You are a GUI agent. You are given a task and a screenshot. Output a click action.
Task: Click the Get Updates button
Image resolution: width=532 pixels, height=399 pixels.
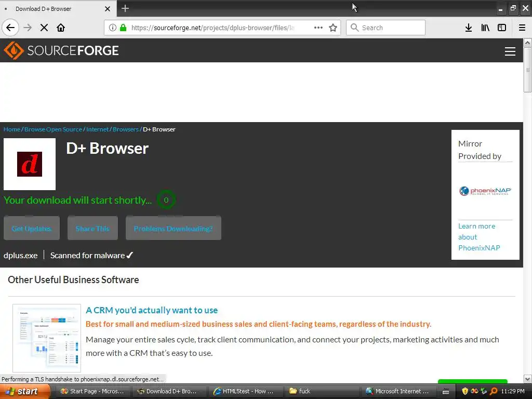pyautogui.click(x=32, y=229)
